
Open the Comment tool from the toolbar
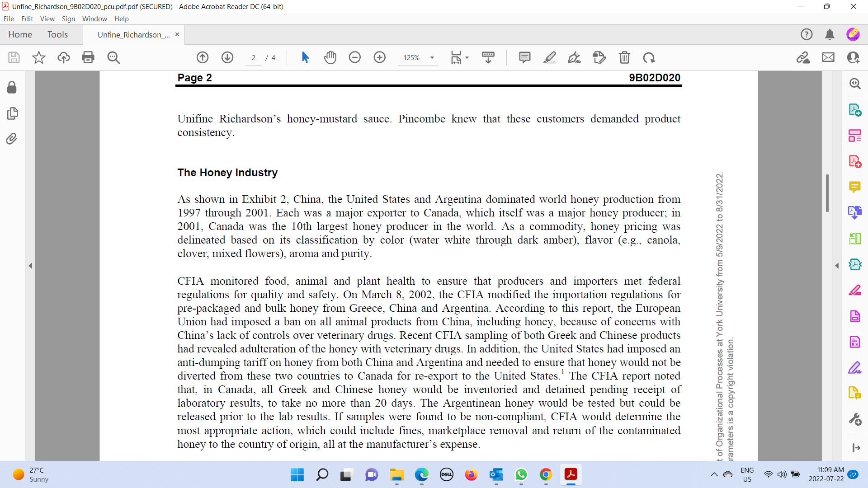pyautogui.click(x=524, y=57)
